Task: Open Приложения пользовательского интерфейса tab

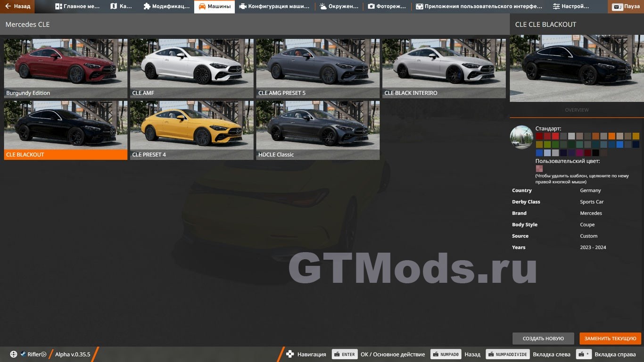Action: [479, 7]
